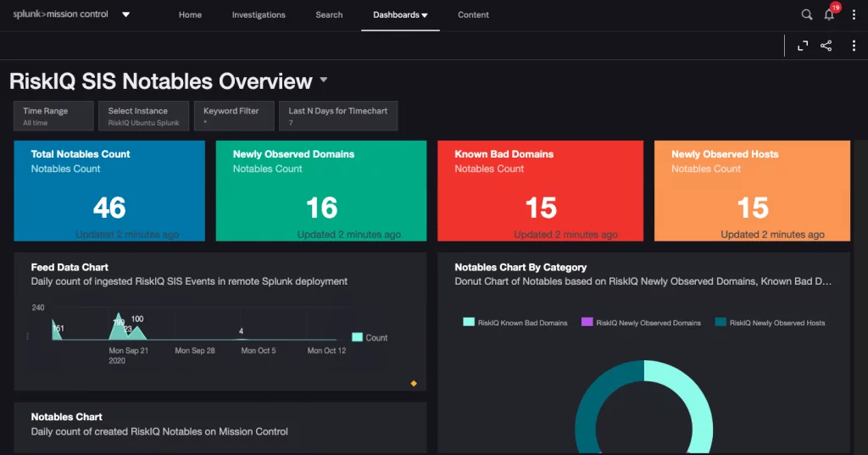Open Known Bad Domains tile

540,191
